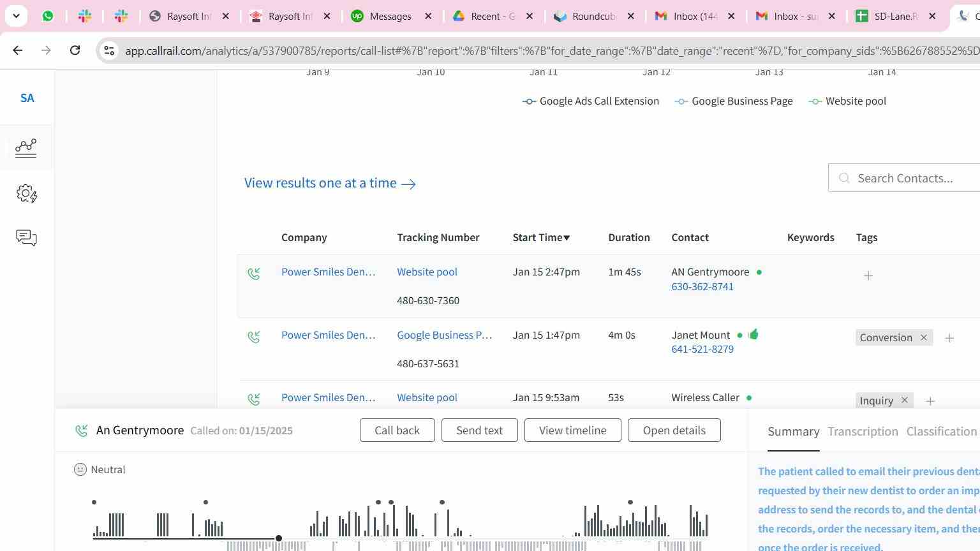Click inbound call icon for AN Gentrymoore row
This screenshot has width=980, height=551.
click(x=253, y=274)
